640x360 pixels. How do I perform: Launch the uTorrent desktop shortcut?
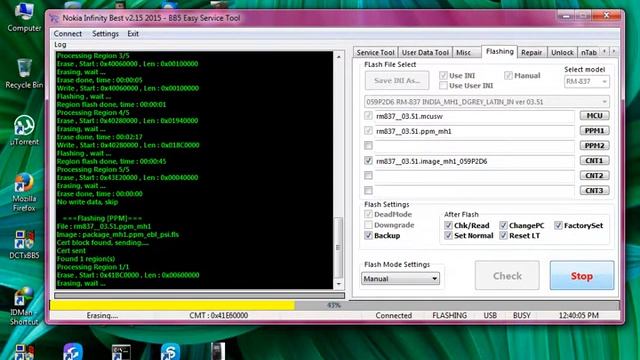click(x=24, y=130)
